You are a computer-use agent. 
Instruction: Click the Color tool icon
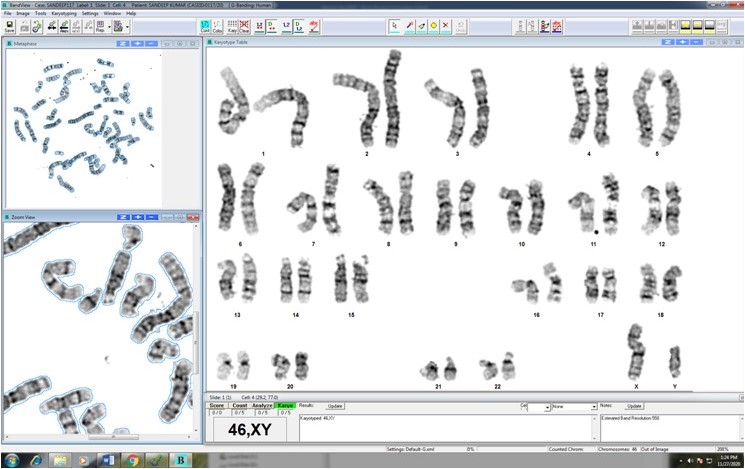point(218,26)
